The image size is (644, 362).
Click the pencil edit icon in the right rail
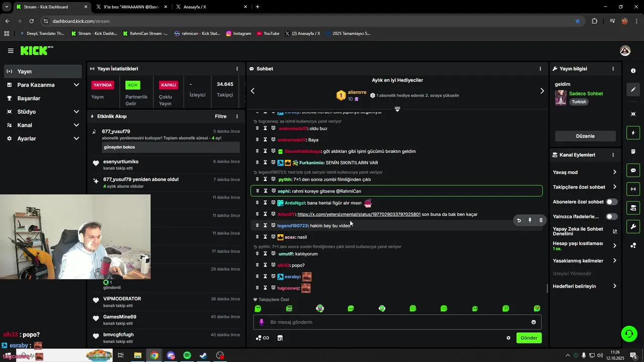click(633, 89)
